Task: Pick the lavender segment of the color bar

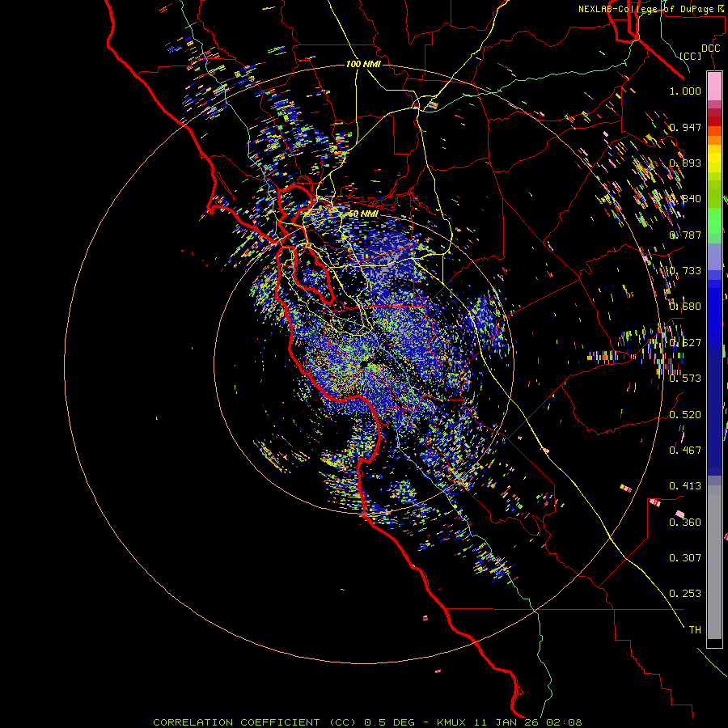Action: coord(714,256)
